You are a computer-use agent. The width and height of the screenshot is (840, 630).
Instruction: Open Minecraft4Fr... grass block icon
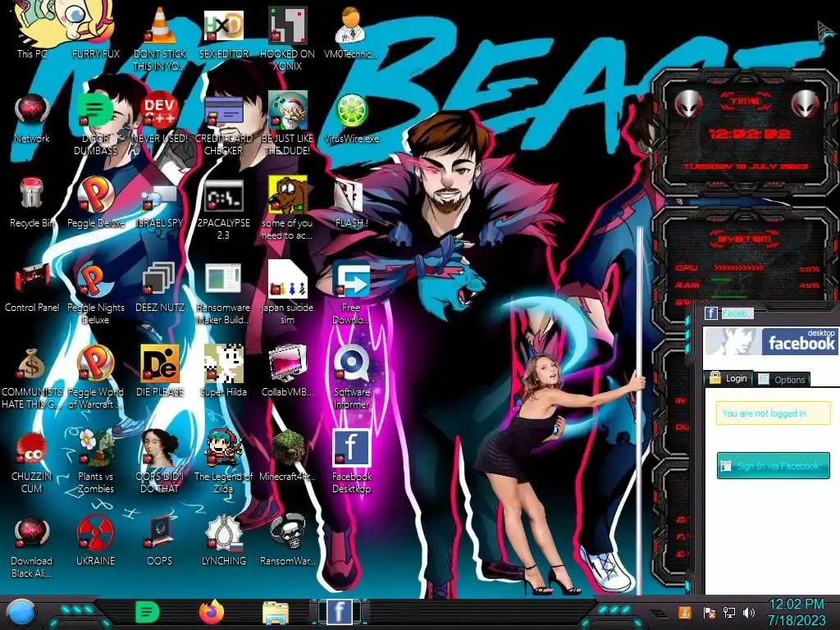288,448
